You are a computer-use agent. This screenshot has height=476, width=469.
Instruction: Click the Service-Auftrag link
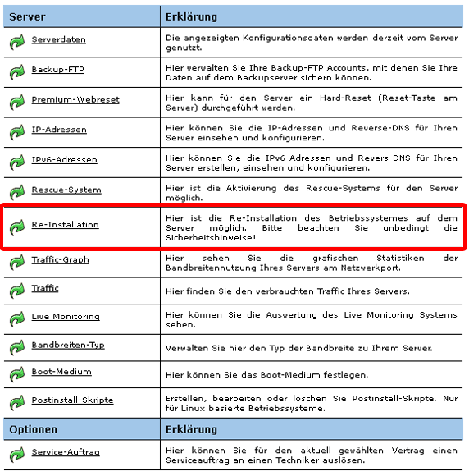pos(66,452)
